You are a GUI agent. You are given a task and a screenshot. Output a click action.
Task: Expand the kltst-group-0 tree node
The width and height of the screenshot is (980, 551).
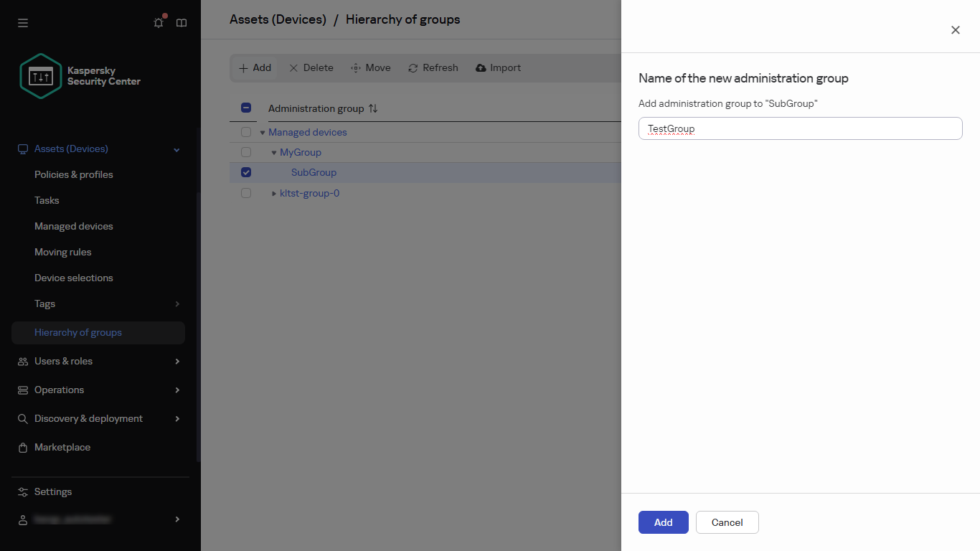pyautogui.click(x=274, y=193)
